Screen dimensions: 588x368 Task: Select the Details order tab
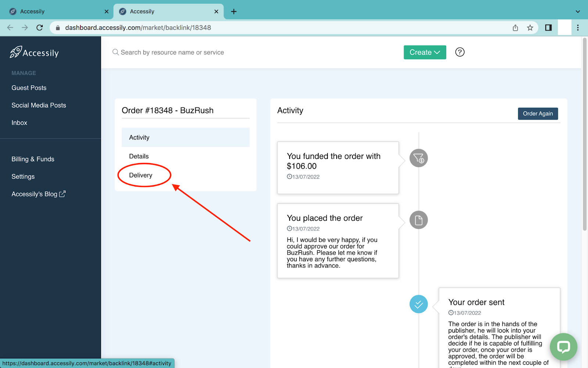(186, 156)
